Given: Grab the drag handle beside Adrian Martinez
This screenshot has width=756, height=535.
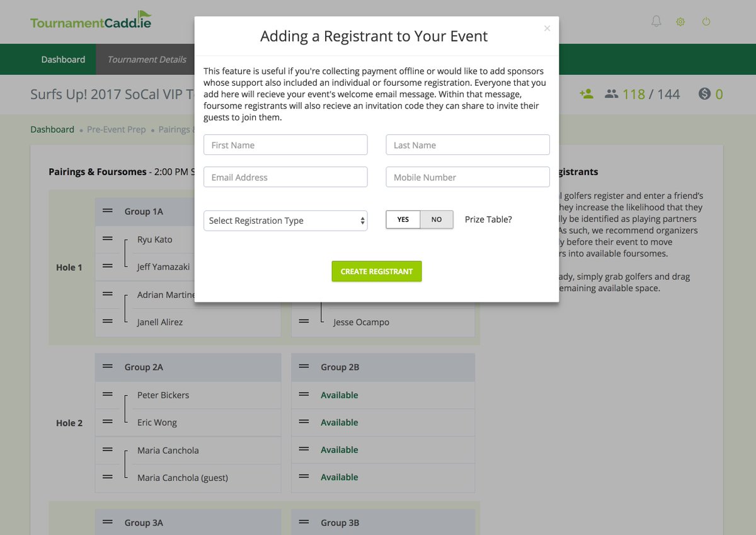Looking at the screenshot, I should [x=108, y=294].
